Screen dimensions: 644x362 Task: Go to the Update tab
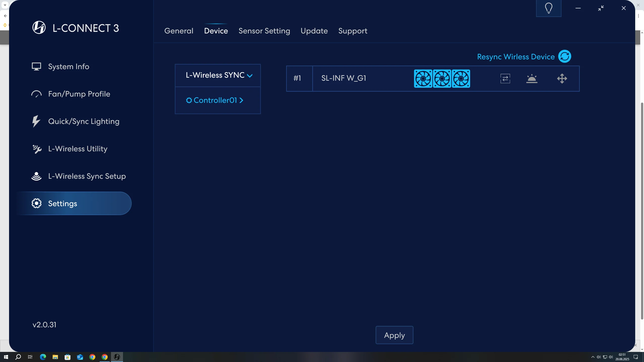click(x=314, y=31)
